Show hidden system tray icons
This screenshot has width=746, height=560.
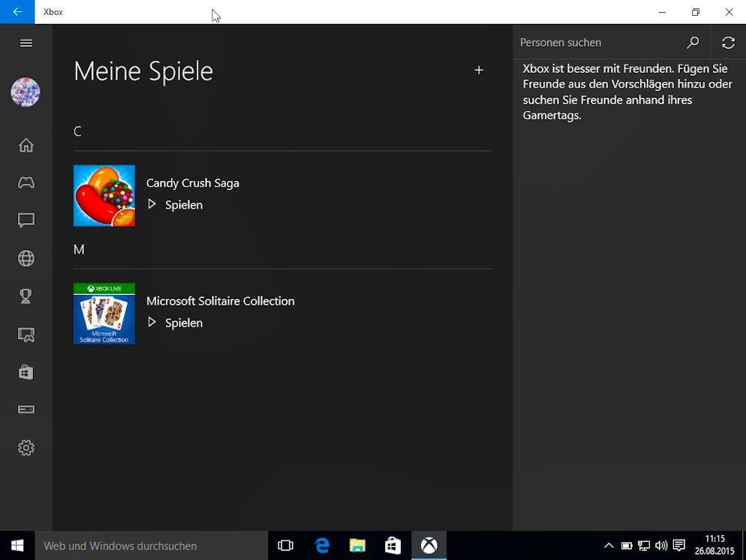pos(609,546)
